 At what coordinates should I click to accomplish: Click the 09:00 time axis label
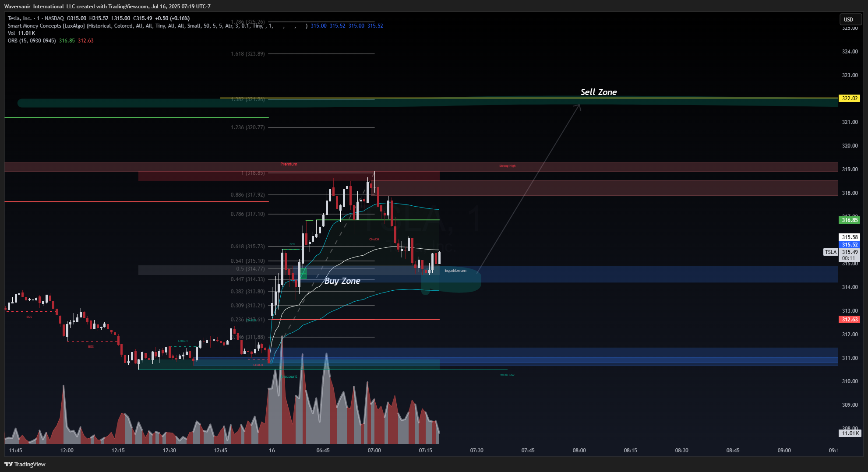tap(784, 451)
